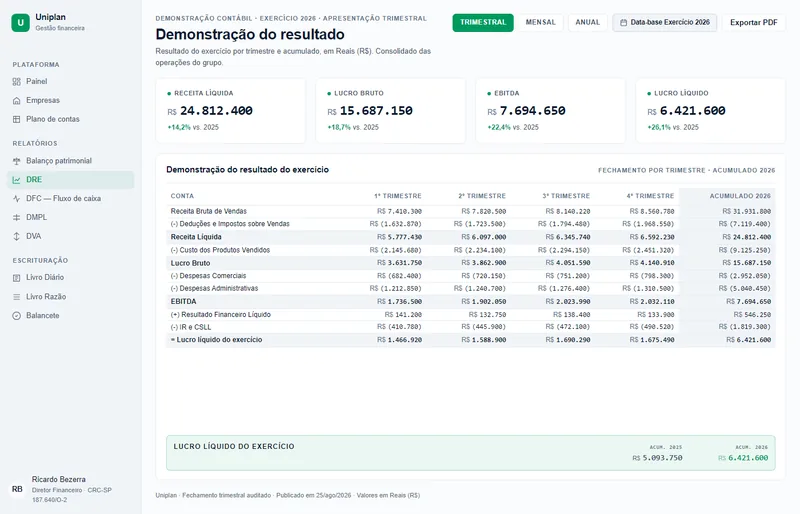
Task: Click the Acum. 2026 value R$ 6.421.600 in footer
Action: [x=743, y=458]
